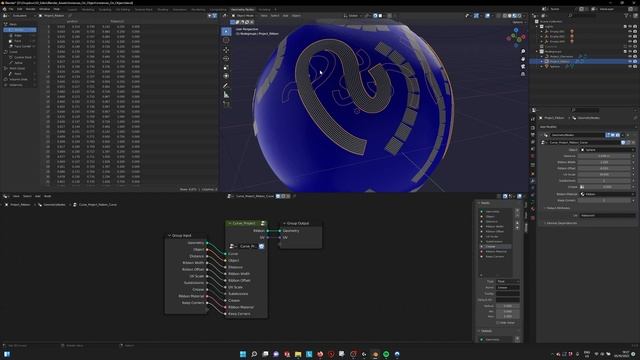Click Options button in viewport header
The height and width of the screenshot is (360, 640).
click(518, 22)
